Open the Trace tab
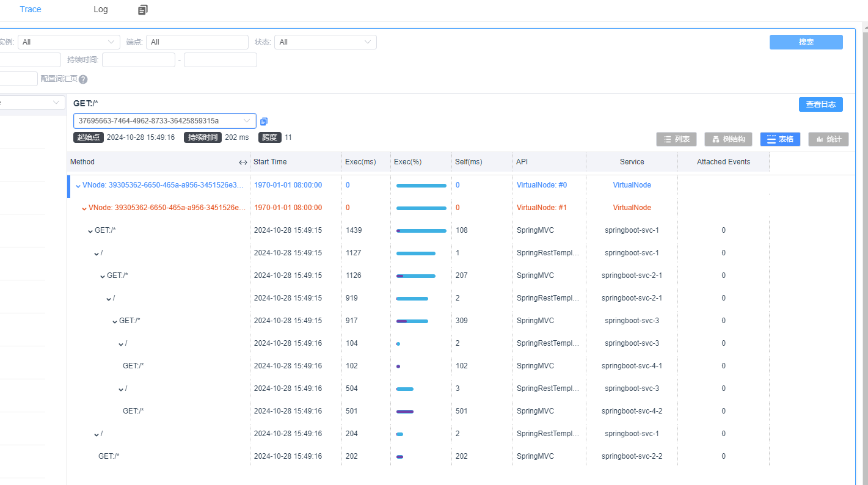 click(x=31, y=9)
